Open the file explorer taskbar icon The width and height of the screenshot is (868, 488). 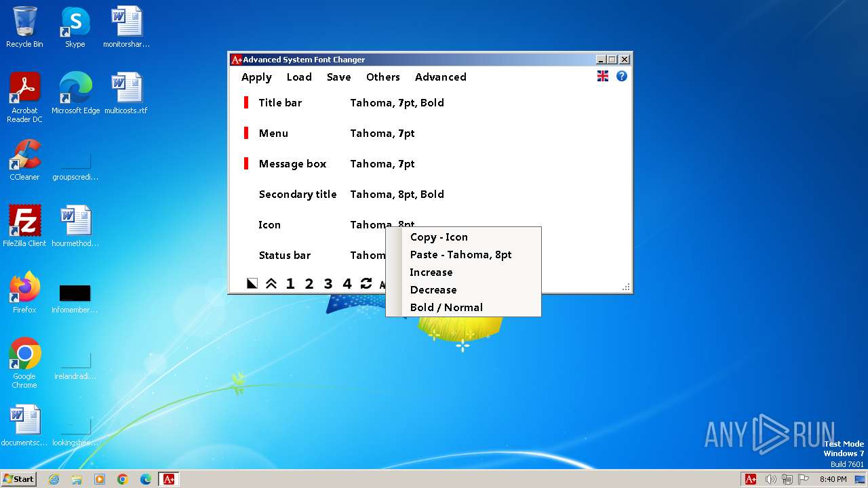77,479
